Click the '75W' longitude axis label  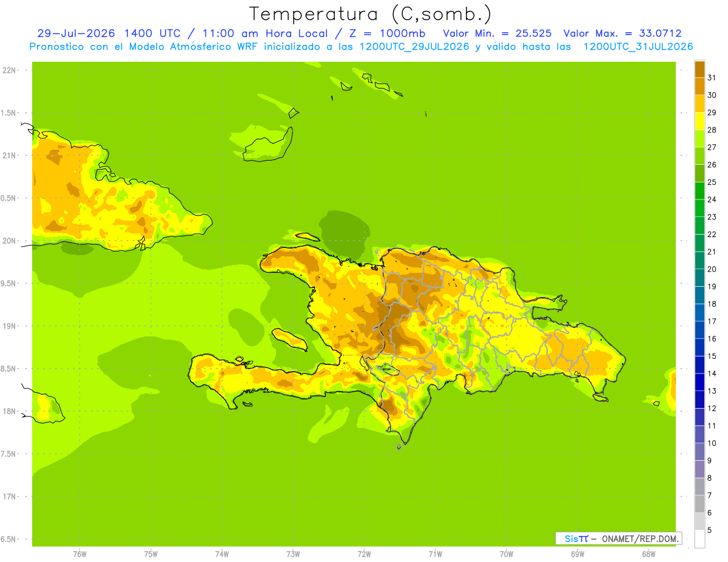coord(151,554)
